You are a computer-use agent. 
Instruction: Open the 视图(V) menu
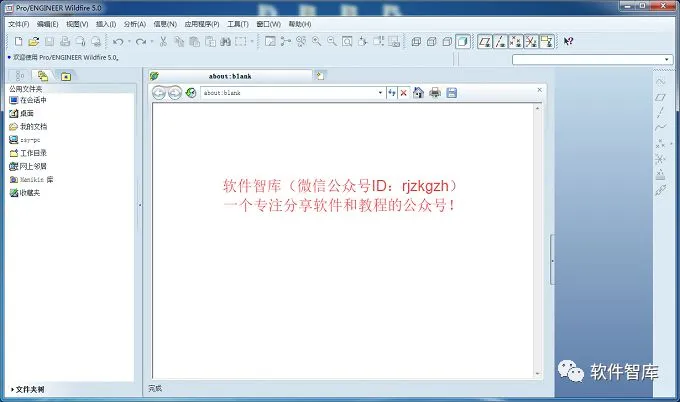pos(77,24)
